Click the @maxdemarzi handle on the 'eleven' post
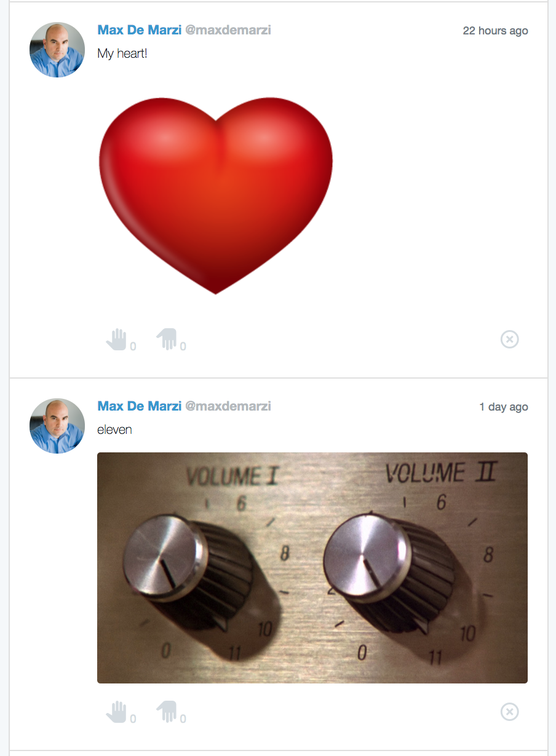 pyautogui.click(x=228, y=406)
